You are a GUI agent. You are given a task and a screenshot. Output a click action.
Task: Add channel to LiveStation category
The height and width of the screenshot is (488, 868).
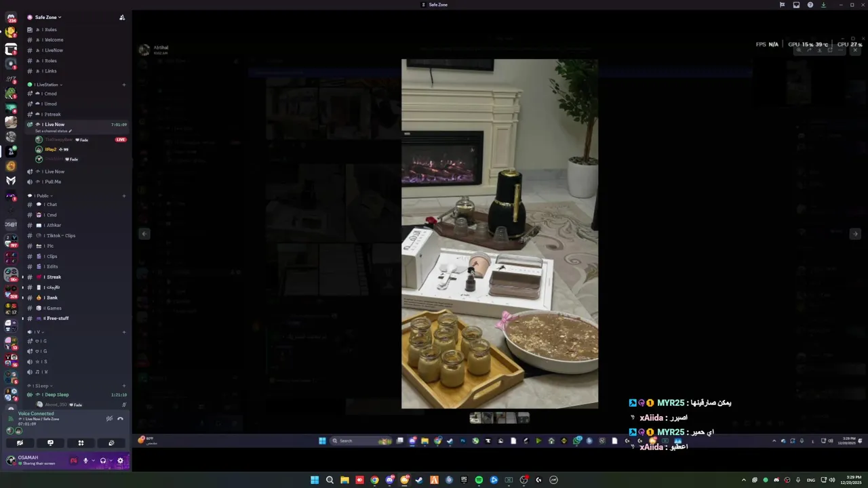click(123, 85)
